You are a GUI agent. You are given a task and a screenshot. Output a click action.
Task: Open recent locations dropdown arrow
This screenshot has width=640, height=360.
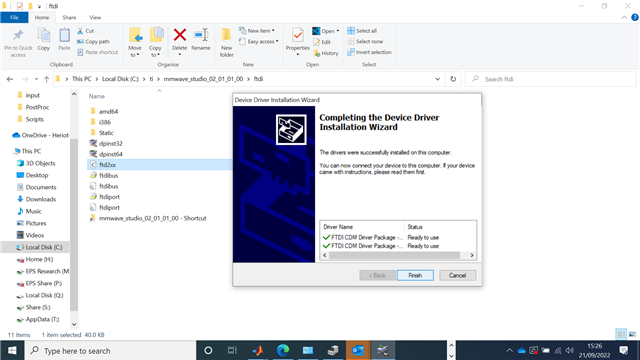[x=36, y=79]
